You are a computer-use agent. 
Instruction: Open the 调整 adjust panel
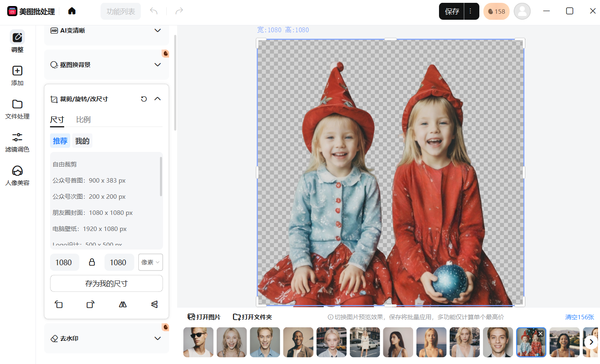coord(17,42)
